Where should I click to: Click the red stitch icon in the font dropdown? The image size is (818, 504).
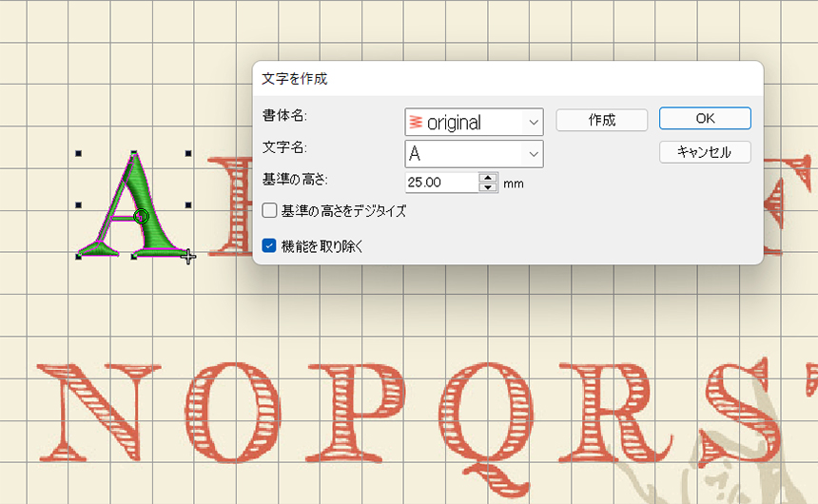(416, 122)
